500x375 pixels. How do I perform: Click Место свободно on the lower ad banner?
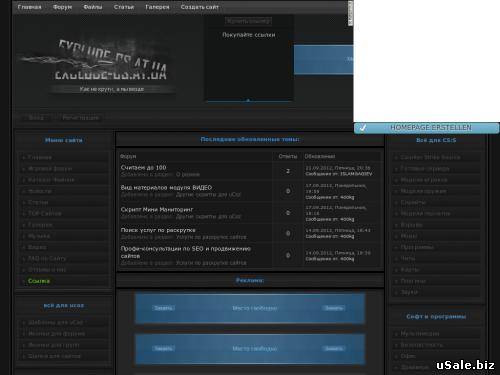255,349
